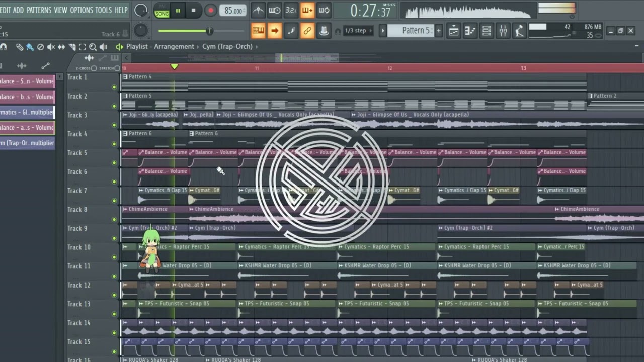The height and width of the screenshot is (362, 644).
Task: Collapse playlist picker with the left-chevron button
Action: tap(127, 58)
